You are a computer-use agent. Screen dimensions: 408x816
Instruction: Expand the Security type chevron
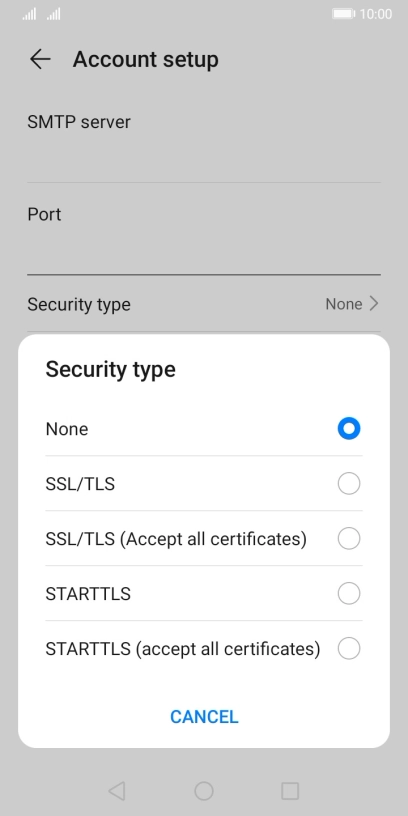(x=374, y=304)
